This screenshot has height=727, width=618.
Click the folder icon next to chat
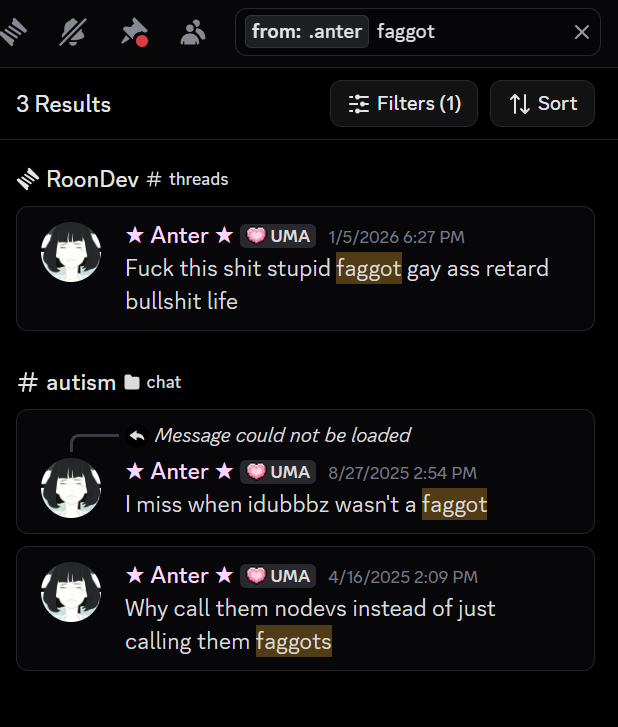132,383
